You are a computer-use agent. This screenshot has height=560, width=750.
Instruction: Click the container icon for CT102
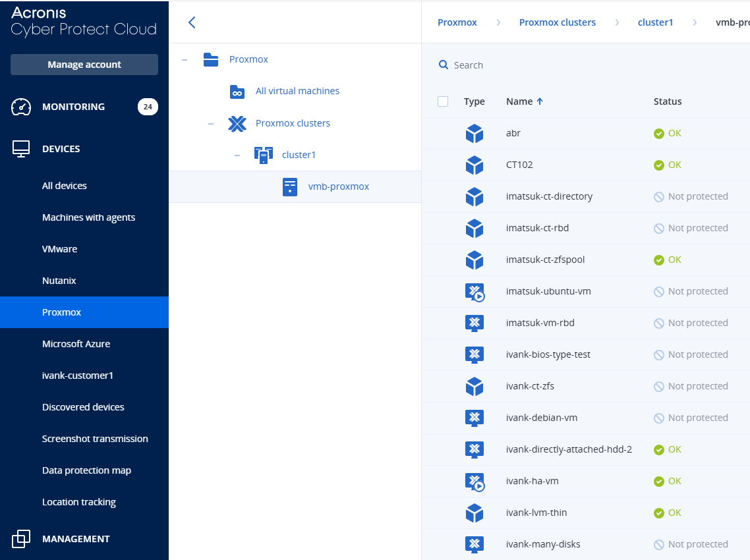click(x=475, y=165)
